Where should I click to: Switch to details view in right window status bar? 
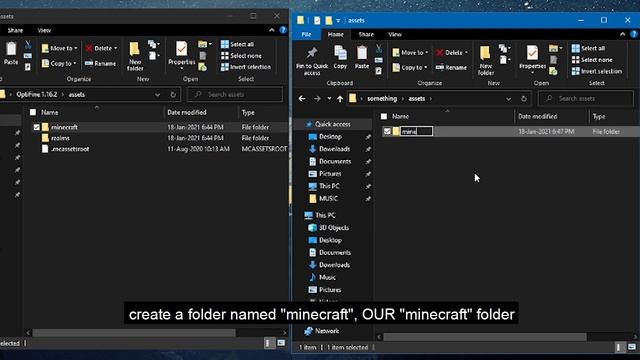pos(619,347)
